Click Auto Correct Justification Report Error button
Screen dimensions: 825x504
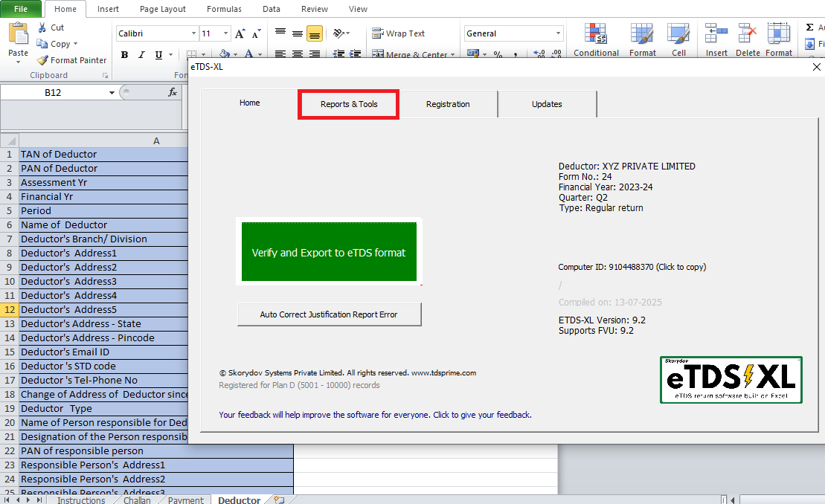coord(329,314)
